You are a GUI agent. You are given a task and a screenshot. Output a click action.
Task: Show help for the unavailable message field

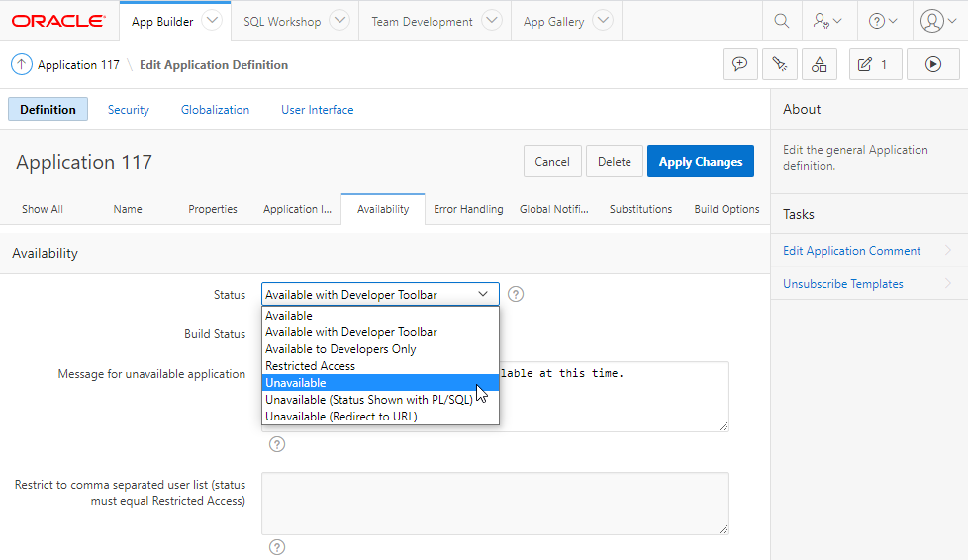pos(277,444)
